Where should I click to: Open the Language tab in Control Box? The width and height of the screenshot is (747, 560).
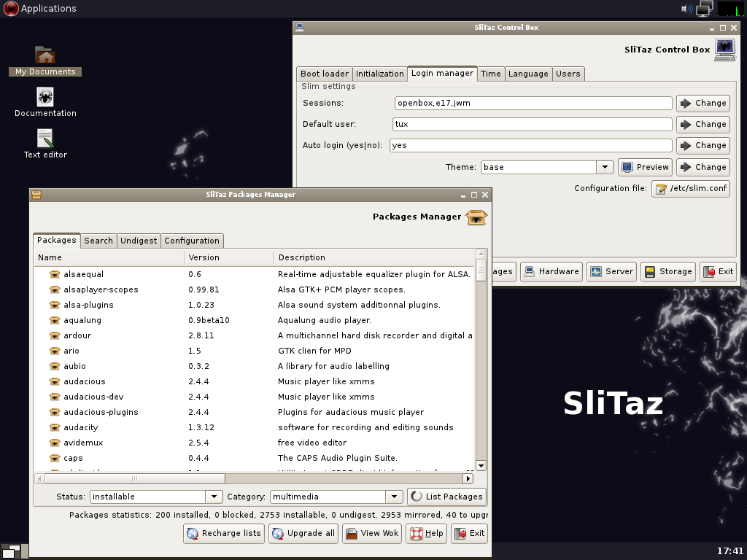click(528, 74)
